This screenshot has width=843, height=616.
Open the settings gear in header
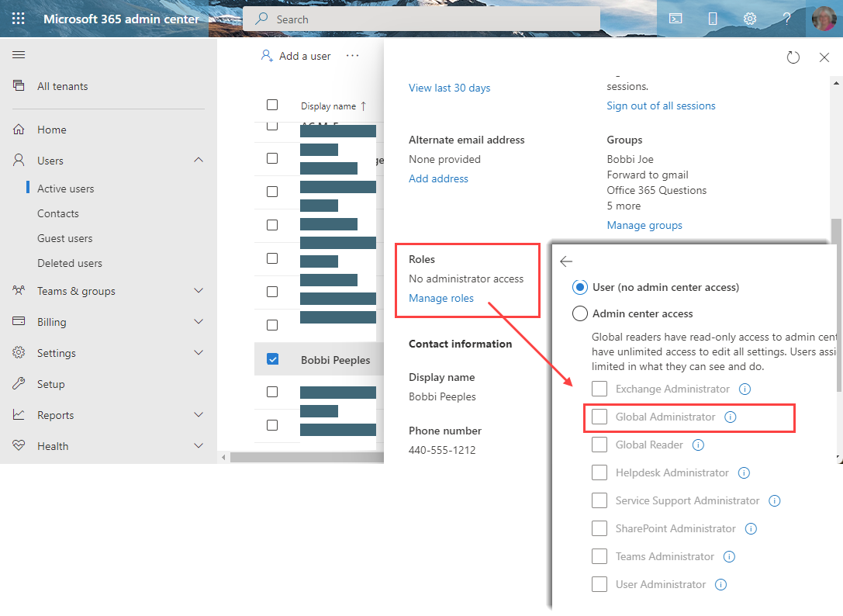click(x=749, y=19)
